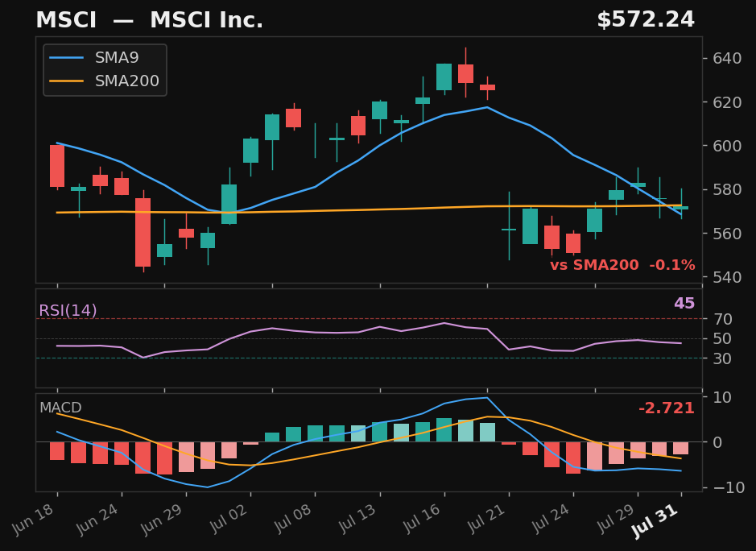This screenshot has height=551, width=756.
Task: Click the Jun 18 date label
Action: tap(34, 519)
